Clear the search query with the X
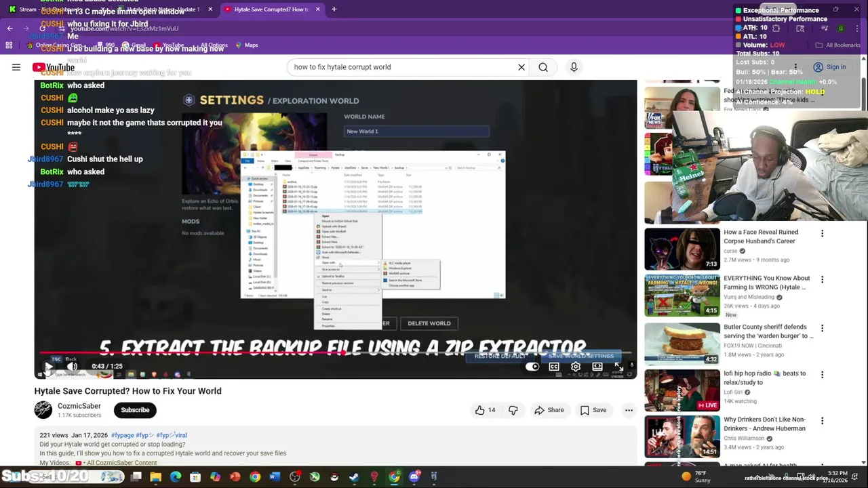This screenshot has height=488, width=868. coord(521,67)
